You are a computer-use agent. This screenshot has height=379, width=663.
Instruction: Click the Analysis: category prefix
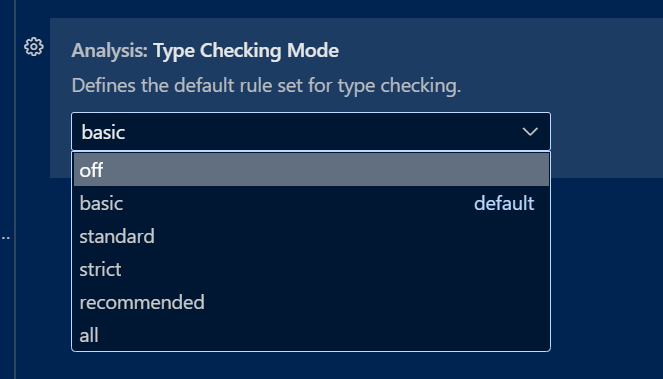point(110,51)
